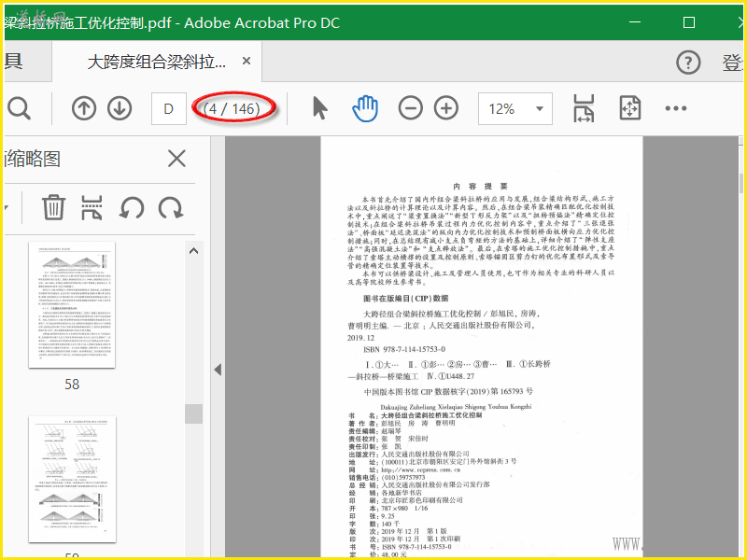Zoom out with the minus button

click(x=411, y=108)
